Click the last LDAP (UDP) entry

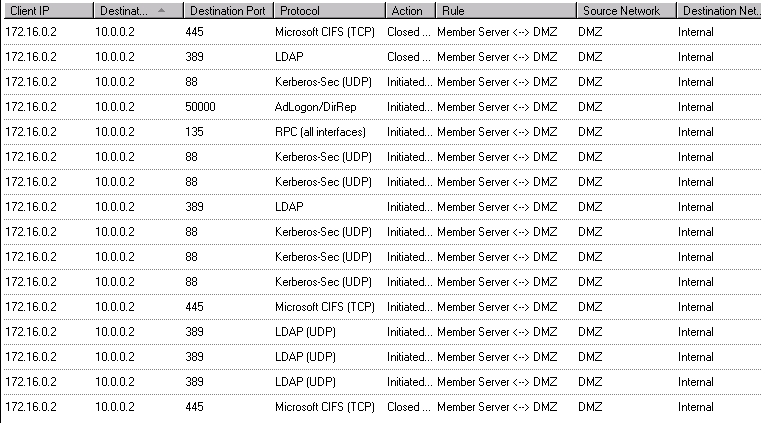305,382
